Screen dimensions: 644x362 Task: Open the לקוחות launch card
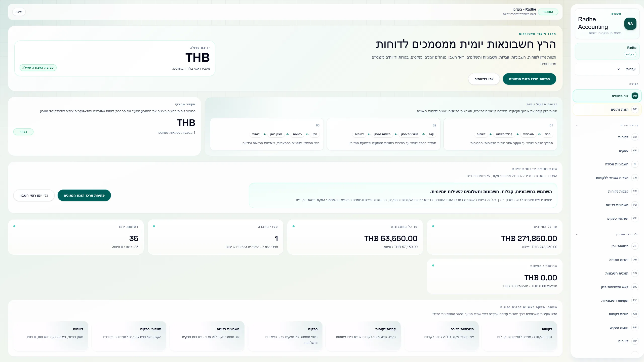coord(519,336)
